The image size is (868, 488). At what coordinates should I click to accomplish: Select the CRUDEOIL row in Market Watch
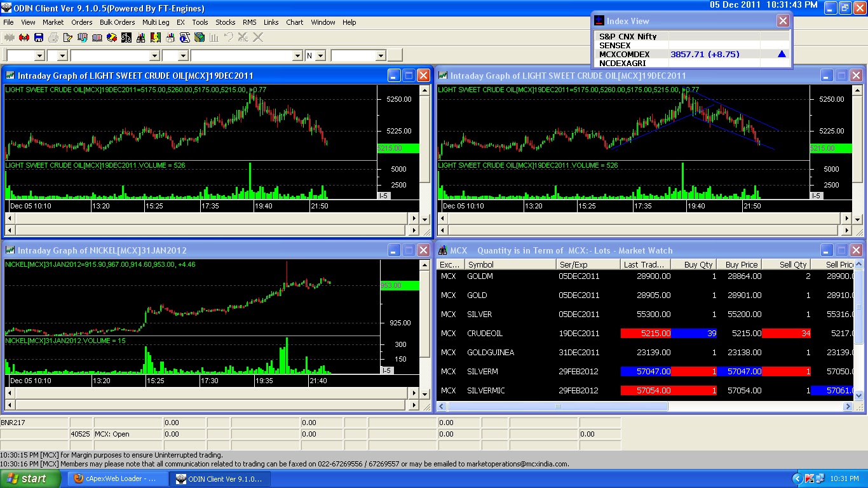pyautogui.click(x=646, y=333)
